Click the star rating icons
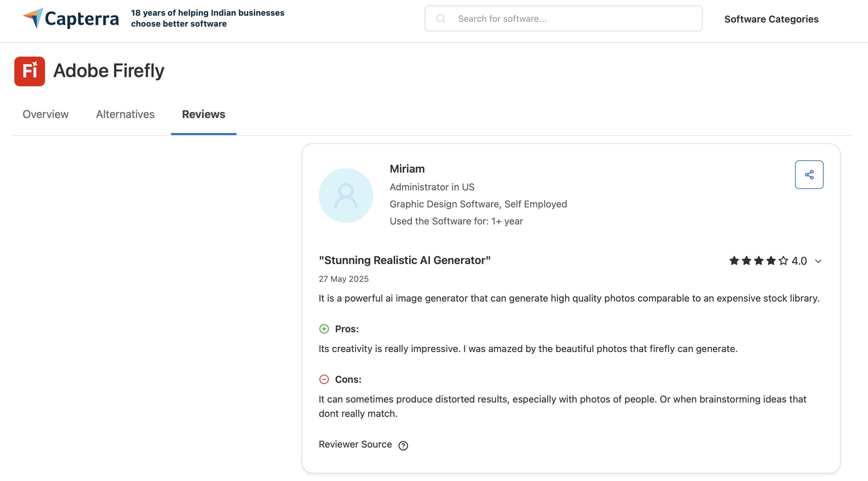868x481 pixels. click(758, 261)
